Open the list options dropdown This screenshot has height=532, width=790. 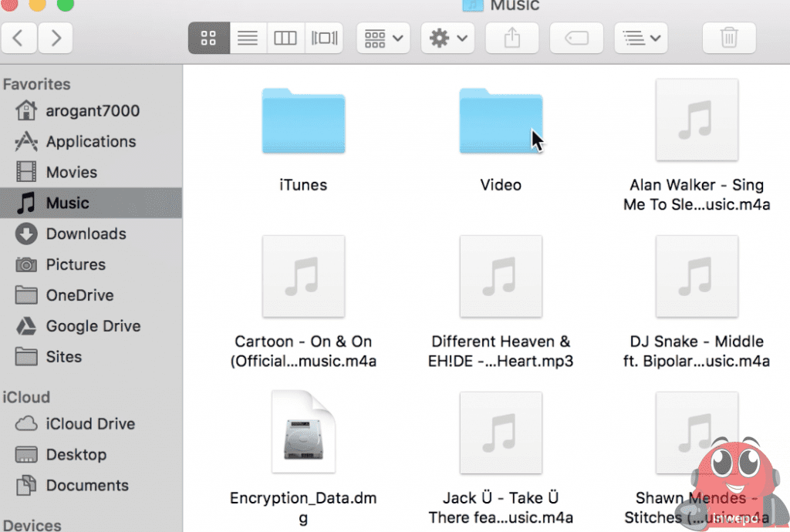pos(640,38)
